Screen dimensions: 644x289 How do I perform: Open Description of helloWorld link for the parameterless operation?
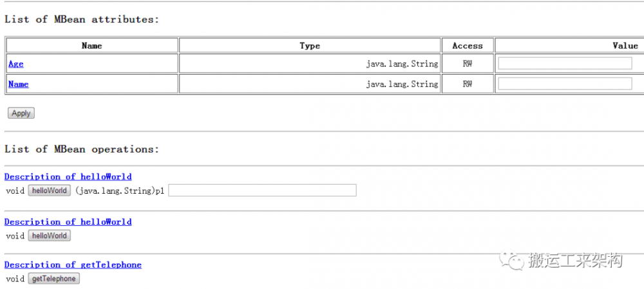pyautogui.click(x=68, y=221)
